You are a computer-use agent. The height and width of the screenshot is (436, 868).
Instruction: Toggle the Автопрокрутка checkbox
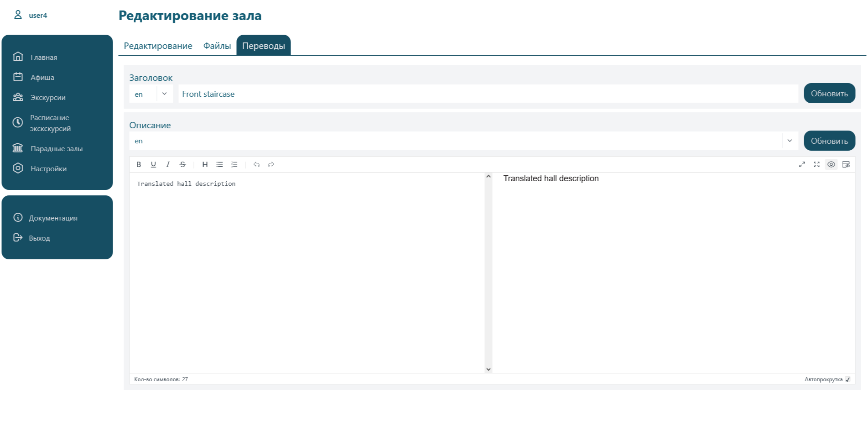(x=847, y=379)
